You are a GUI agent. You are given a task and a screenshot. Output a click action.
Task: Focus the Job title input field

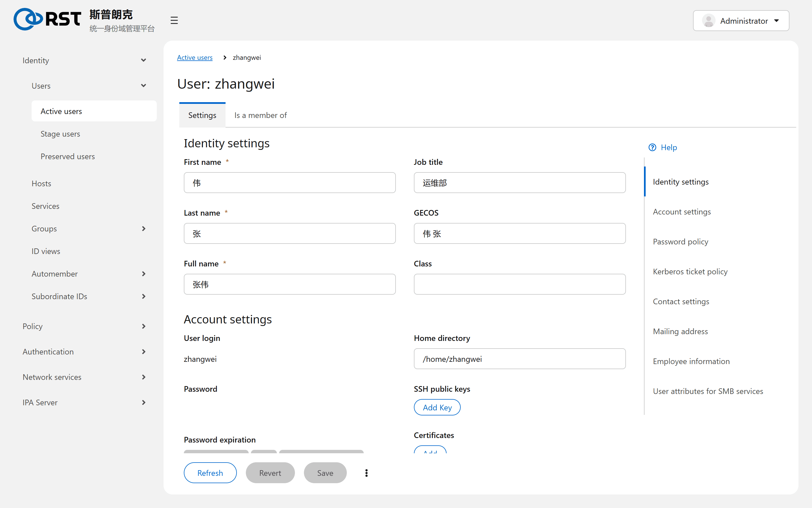click(x=519, y=183)
